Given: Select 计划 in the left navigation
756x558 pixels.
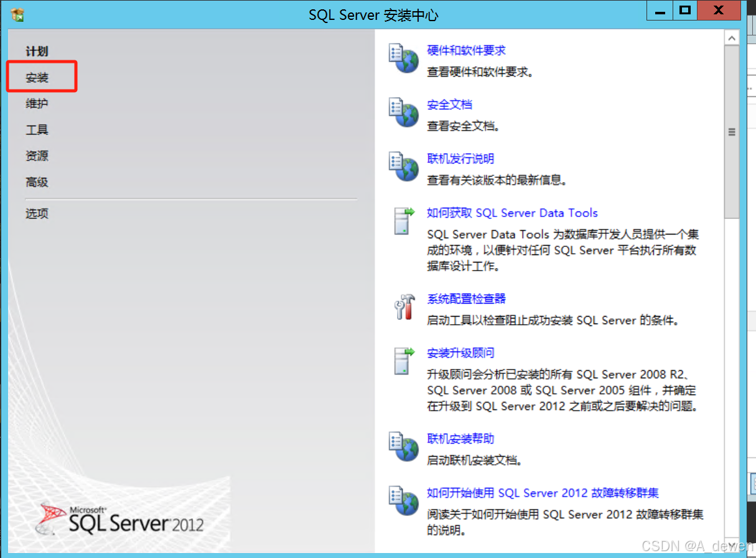Looking at the screenshot, I should click(37, 52).
